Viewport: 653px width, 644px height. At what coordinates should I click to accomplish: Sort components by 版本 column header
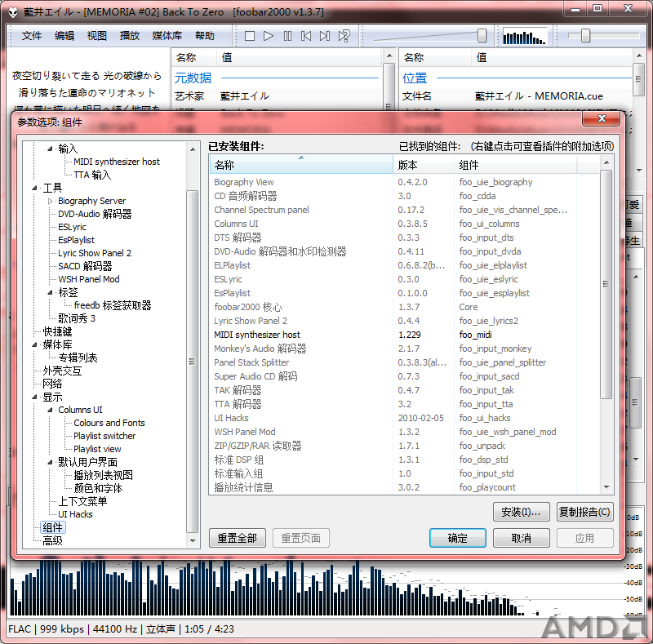coord(423,165)
